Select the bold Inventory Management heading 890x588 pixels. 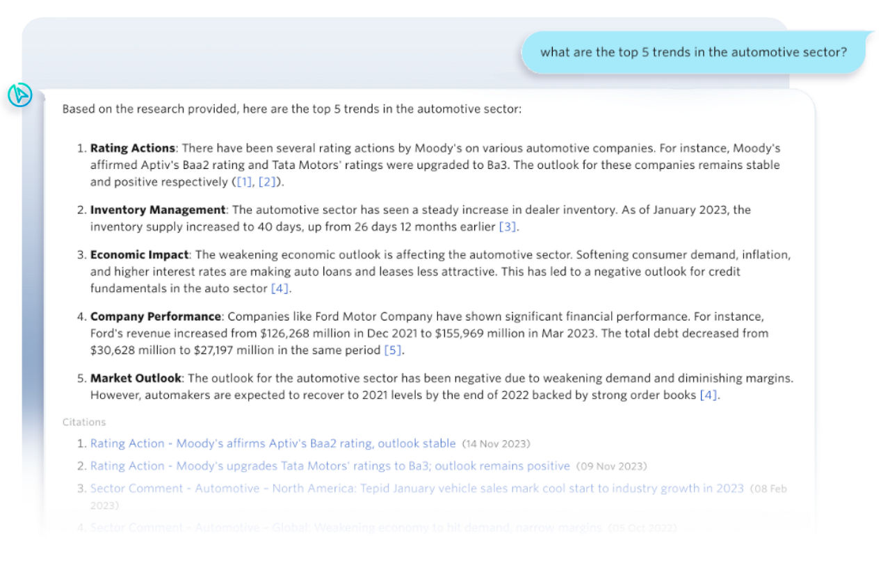[x=157, y=209]
